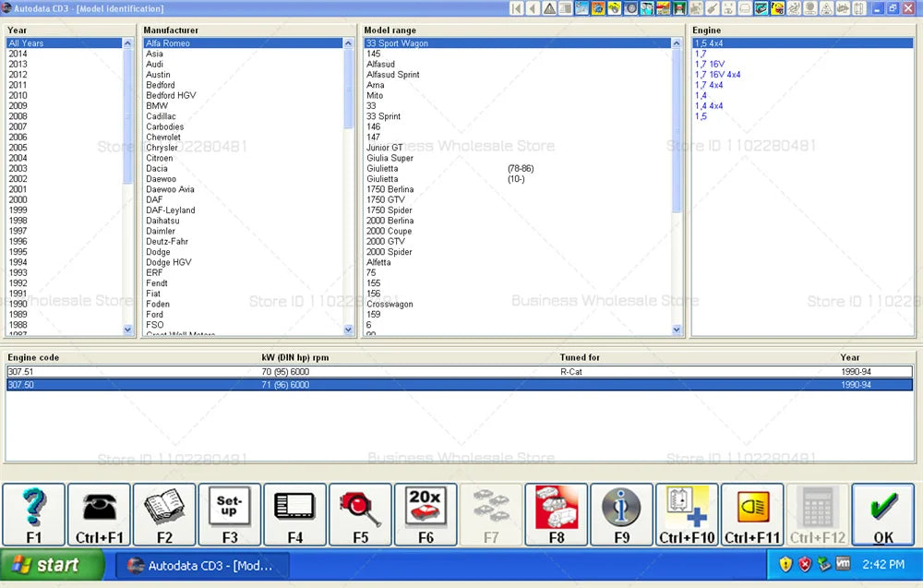Click the Model range scroll down arrow
This screenshot has height=588, width=923.
click(x=677, y=330)
